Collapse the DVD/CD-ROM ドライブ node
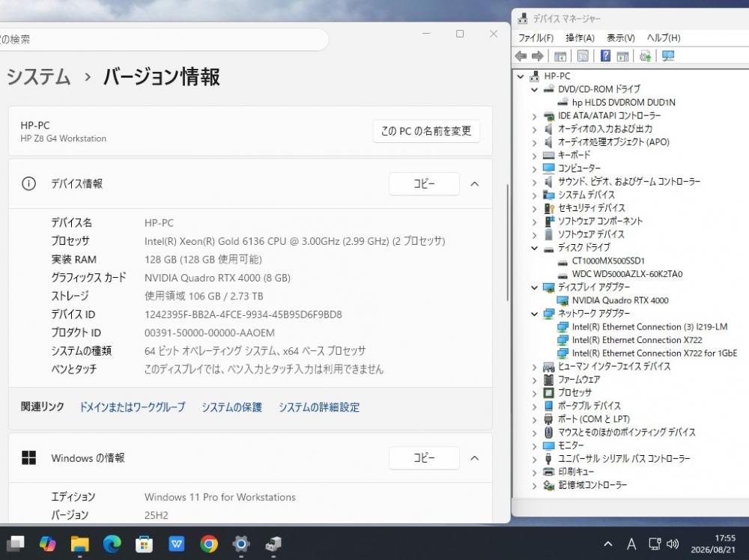The width and height of the screenshot is (749, 560). [535, 89]
